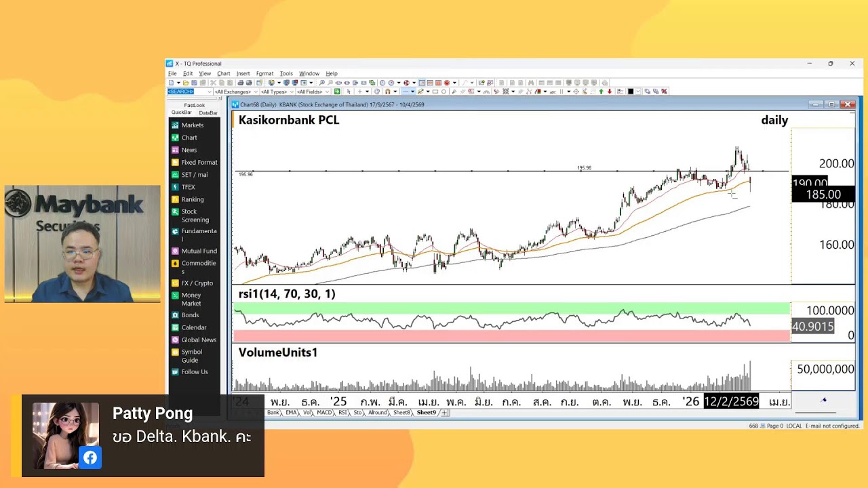Add a new sheet with the plus tab
The height and width of the screenshot is (488, 868).
[x=445, y=413]
